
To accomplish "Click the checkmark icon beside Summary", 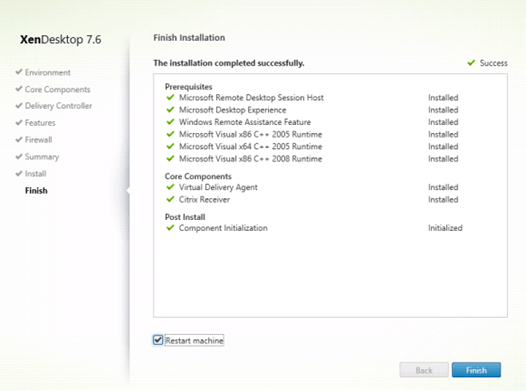I will click(19, 156).
